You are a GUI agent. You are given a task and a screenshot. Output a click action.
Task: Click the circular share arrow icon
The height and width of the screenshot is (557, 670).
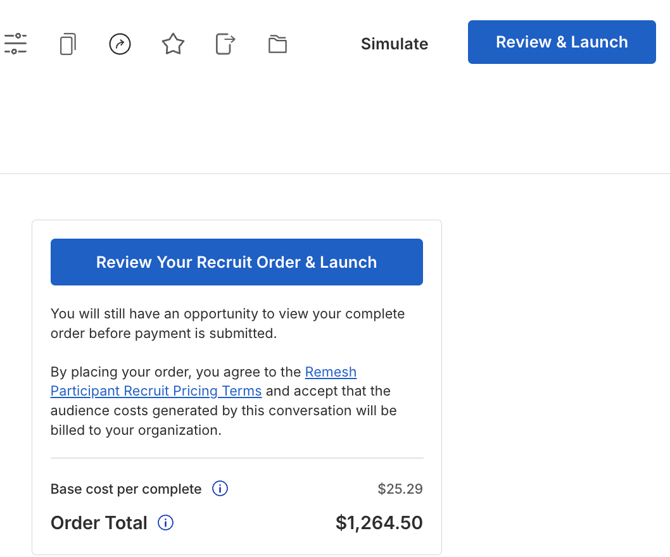click(120, 44)
